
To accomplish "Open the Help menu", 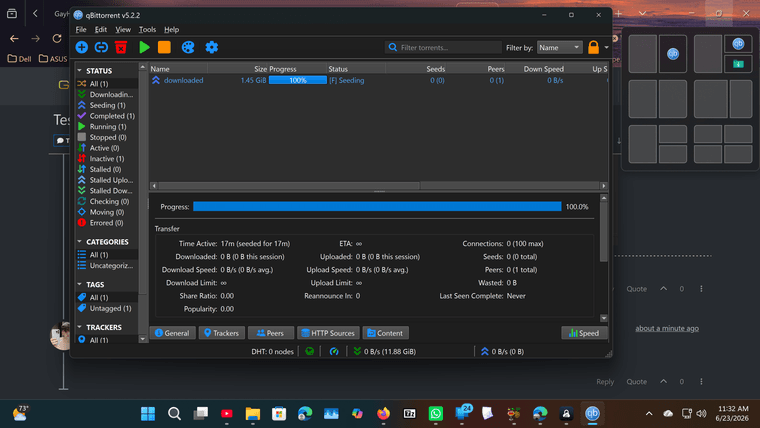I will (171, 30).
